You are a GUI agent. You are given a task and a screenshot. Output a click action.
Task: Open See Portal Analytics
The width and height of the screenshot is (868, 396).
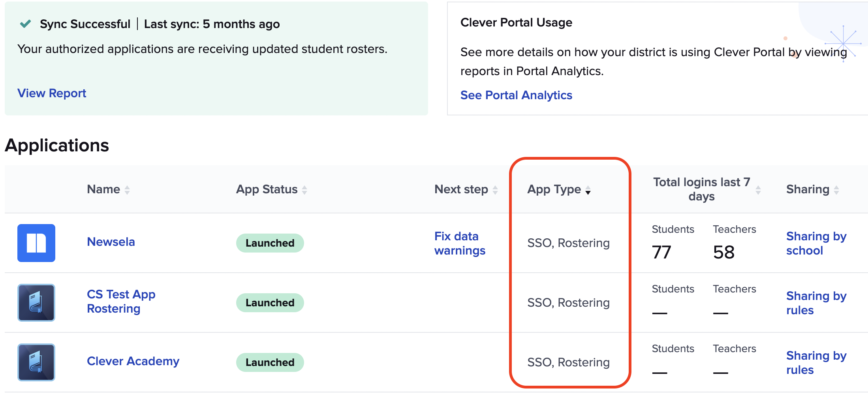(x=516, y=95)
